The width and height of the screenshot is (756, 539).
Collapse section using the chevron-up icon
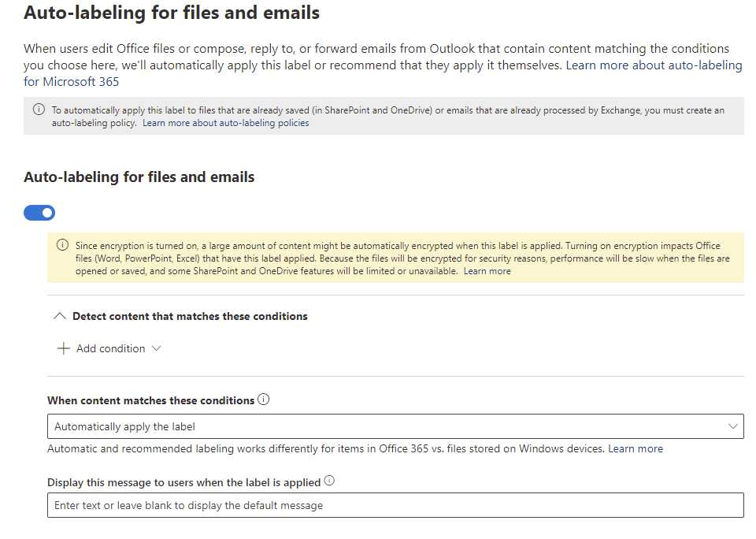click(59, 316)
